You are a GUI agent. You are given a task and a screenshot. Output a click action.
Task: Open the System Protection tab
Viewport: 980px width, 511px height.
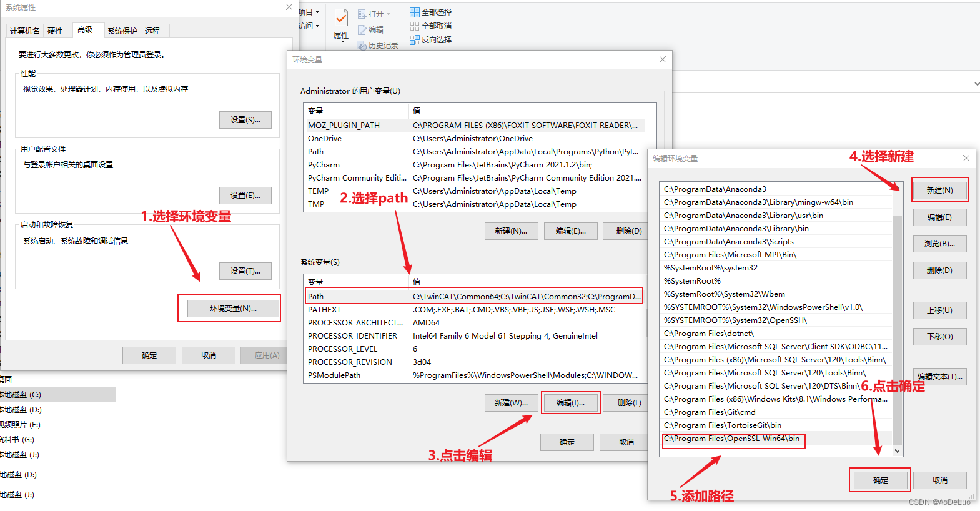pyautogui.click(x=122, y=31)
